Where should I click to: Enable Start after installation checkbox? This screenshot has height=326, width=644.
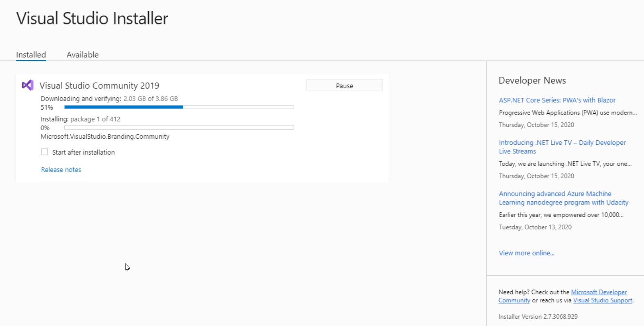pos(45,152)
